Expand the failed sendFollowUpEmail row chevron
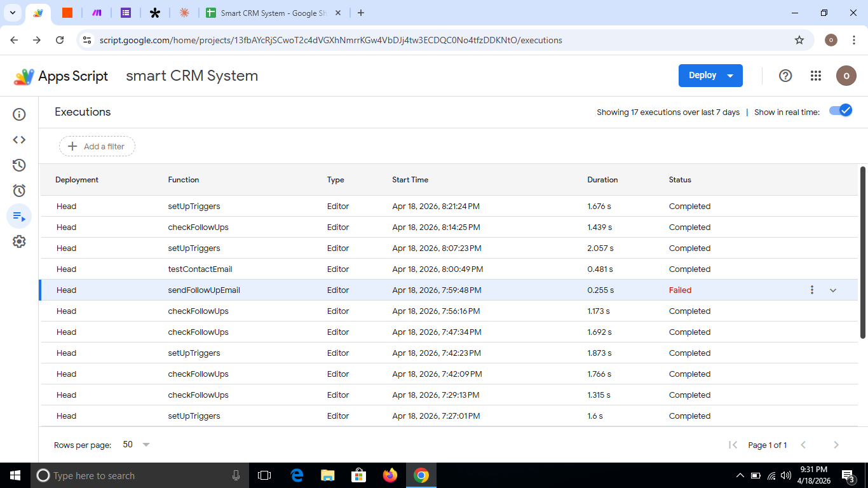Image resolution: width=868 pixels, height=488 pixels. tap(833, 290)
